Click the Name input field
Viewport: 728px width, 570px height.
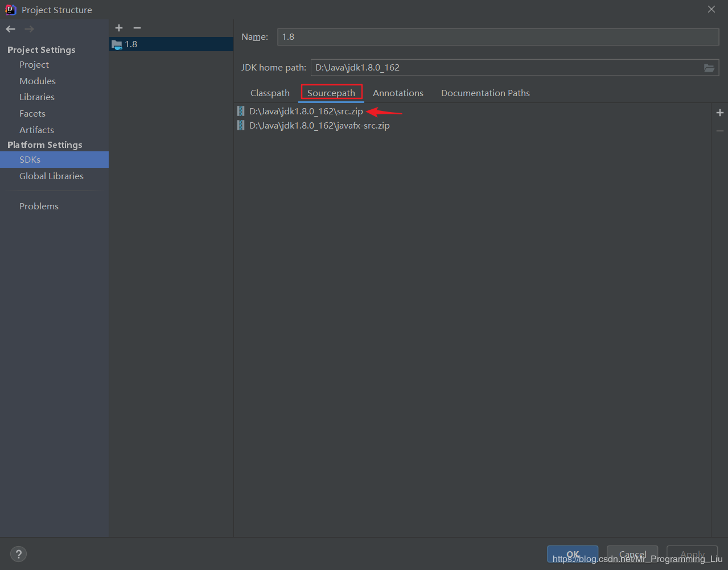[498, 37]
